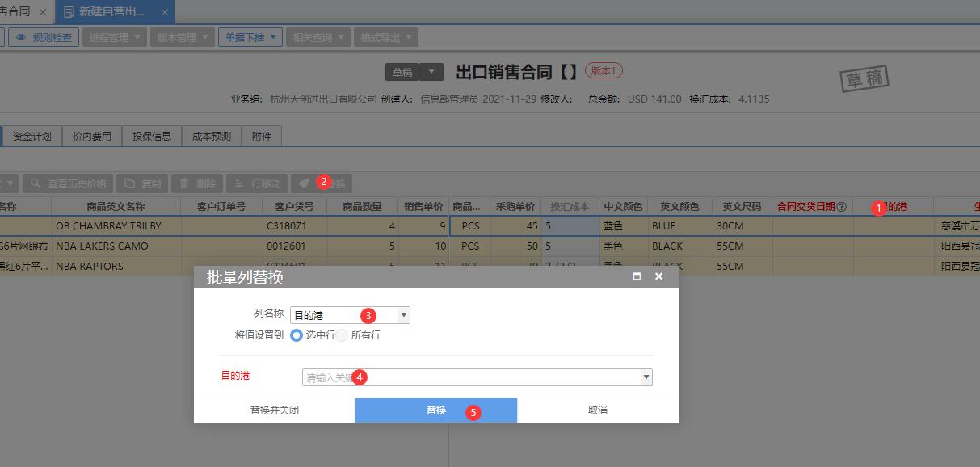
Task: Click the 行移动 row-move icon
Action: pos(239,182)
